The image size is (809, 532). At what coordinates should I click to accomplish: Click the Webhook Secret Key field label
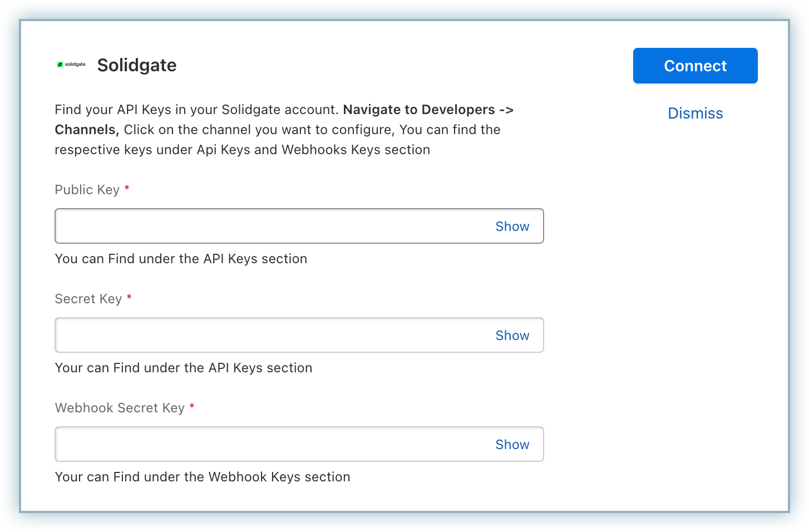[x=120, y=408]
